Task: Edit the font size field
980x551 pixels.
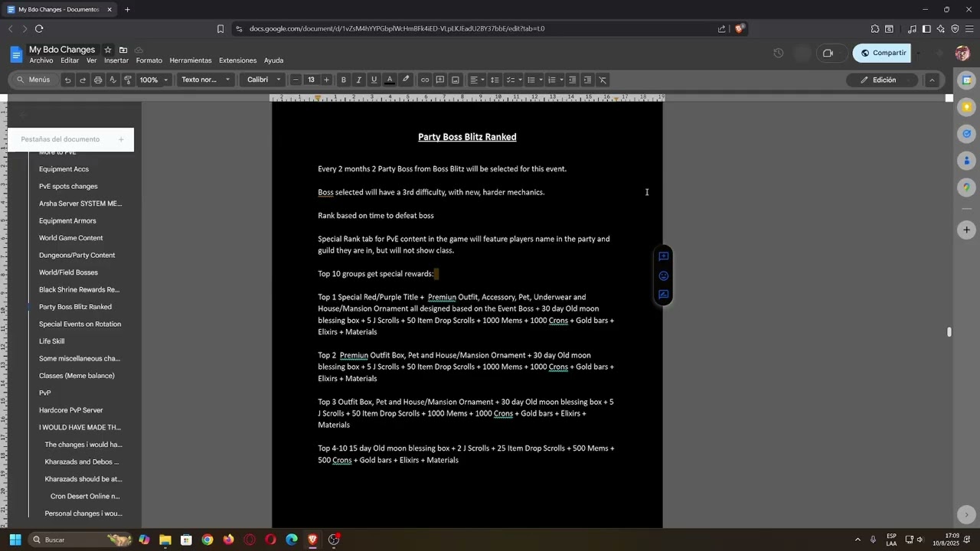Action: [x=311, y=80]
